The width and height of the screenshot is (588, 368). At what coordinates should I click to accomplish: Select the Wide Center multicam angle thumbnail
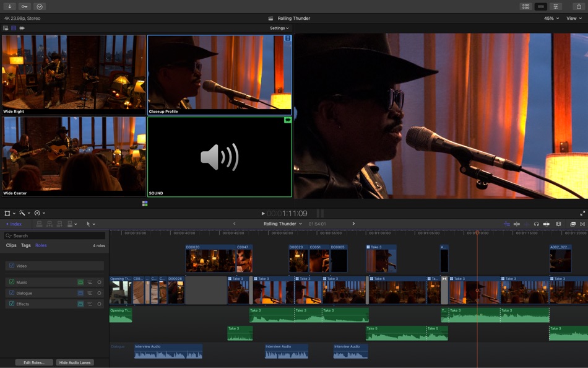click(73, 156)
